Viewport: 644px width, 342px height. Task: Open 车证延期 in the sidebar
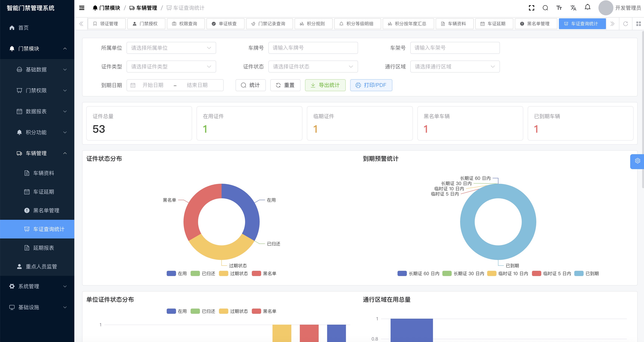[37, 192]
